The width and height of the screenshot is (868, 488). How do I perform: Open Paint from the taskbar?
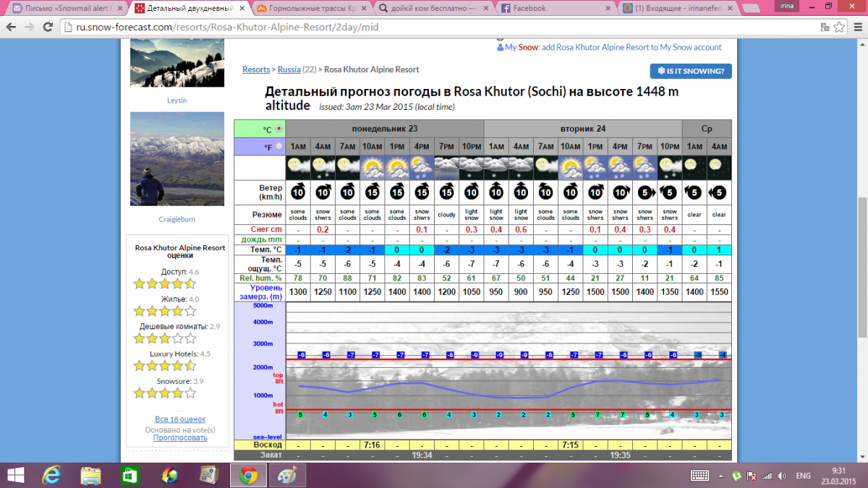[287, 475]
